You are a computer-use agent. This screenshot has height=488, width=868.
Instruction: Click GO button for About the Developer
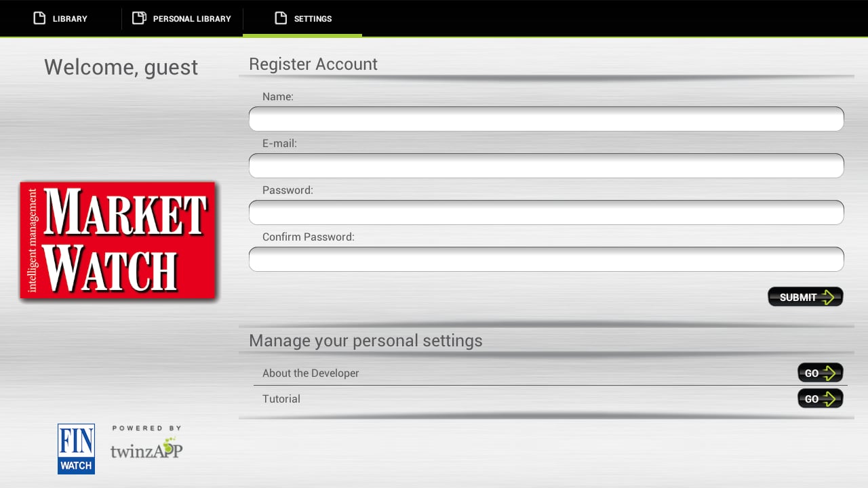point(821,373)
